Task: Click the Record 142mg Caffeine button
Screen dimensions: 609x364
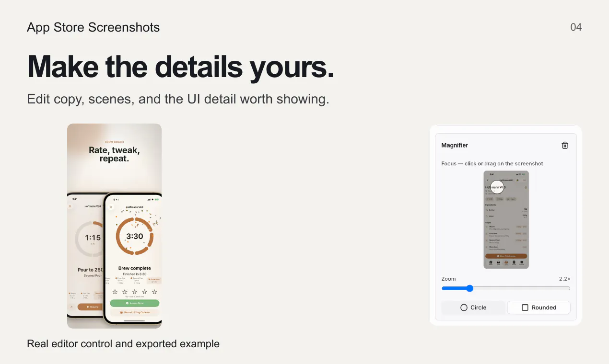Action: coord(135,312)
